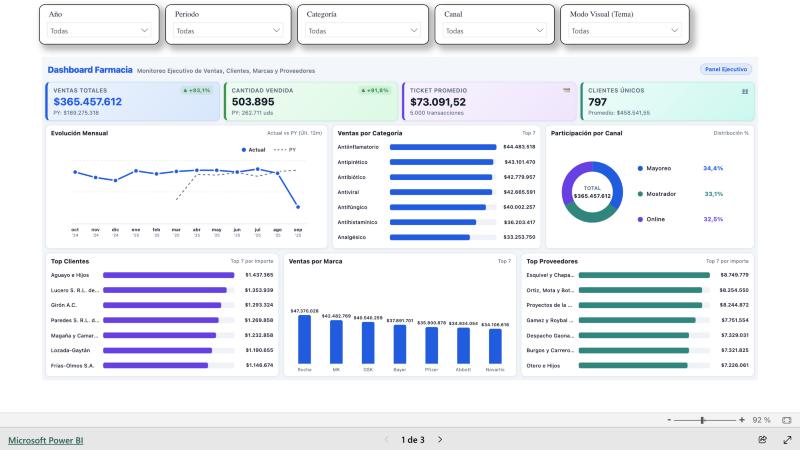Viewport: 800px width, 450px height.
Task: Select the Antibiótico category bar
Action: [441, 177]
